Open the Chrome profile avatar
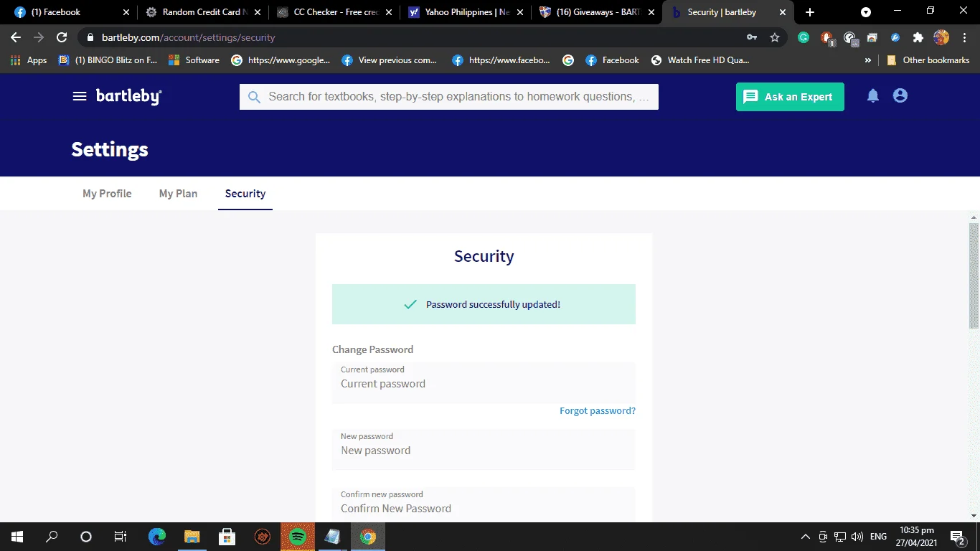Screen dimensions: 980x551 (x=941, y=37)
